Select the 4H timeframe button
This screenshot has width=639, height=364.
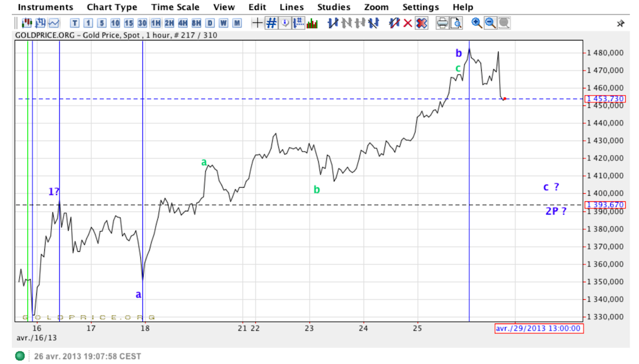[x=183, y=23]
